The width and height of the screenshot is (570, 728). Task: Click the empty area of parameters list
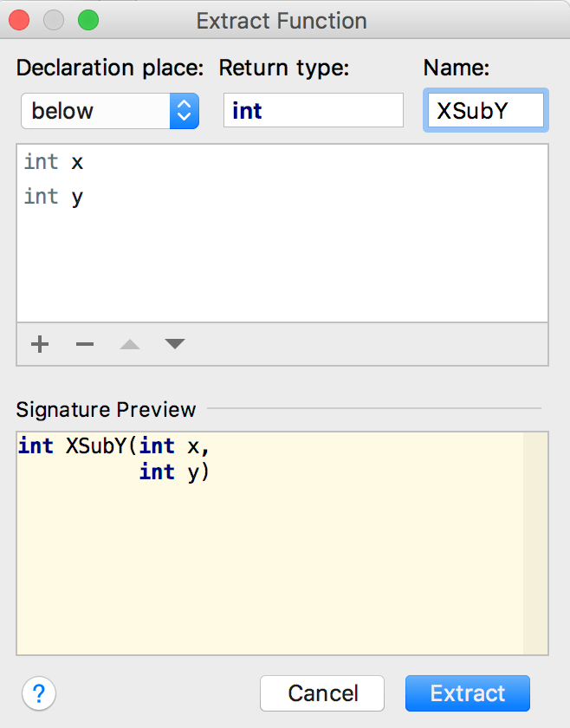point(282,267)
